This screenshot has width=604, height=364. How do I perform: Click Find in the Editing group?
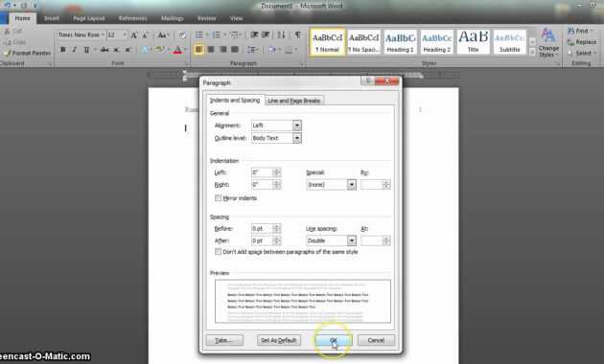581,31
